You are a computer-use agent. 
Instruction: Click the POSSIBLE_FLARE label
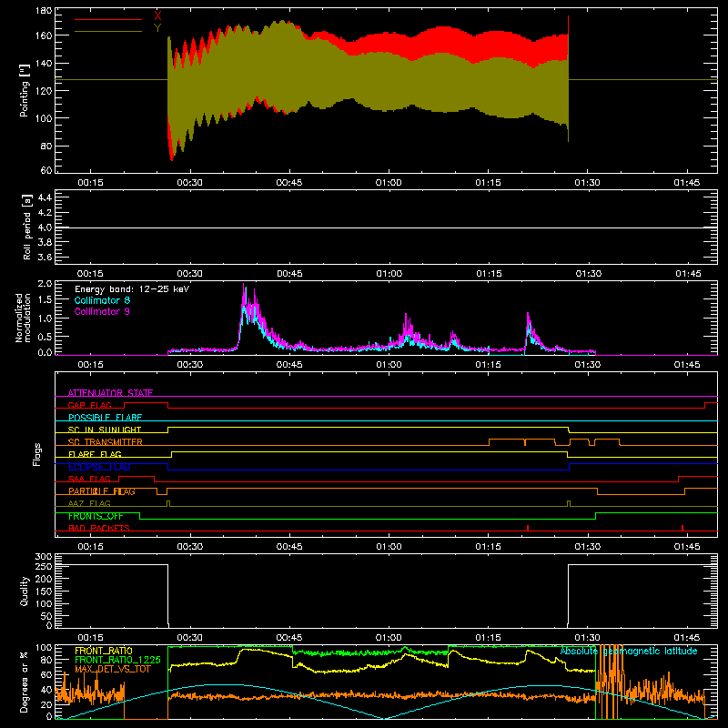pyautogui.click(x=105, y=418)
